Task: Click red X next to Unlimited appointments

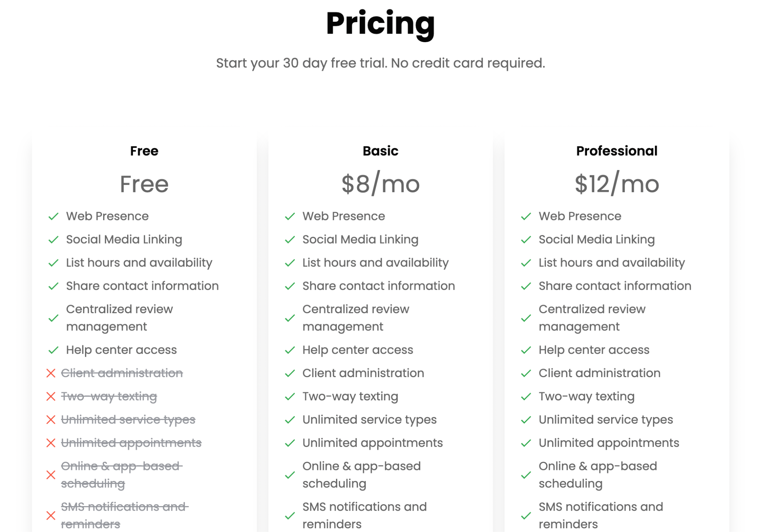Action: (51, 443)
